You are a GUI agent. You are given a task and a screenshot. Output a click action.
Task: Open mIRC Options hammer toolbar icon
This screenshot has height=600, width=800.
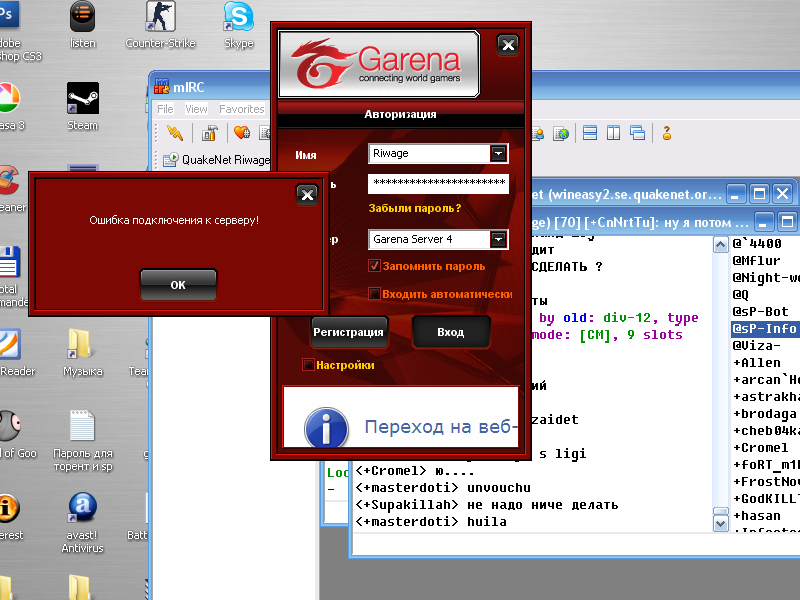tap(209, 133)
